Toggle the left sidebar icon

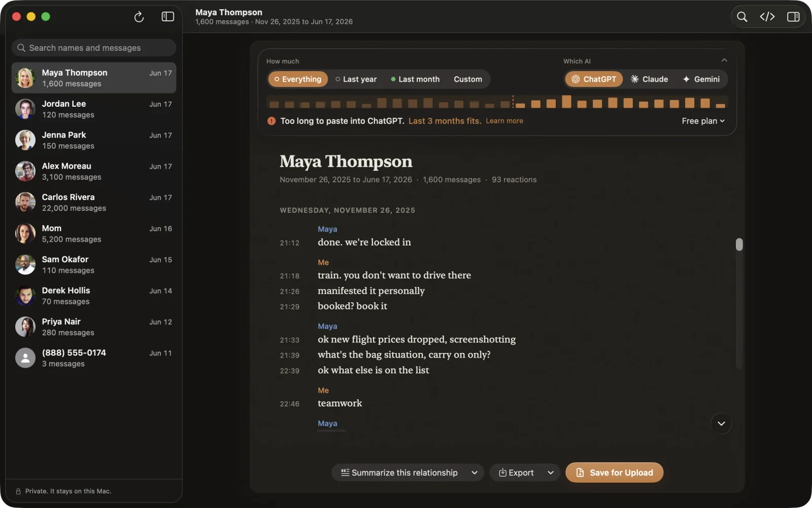(x=168, y=17)
